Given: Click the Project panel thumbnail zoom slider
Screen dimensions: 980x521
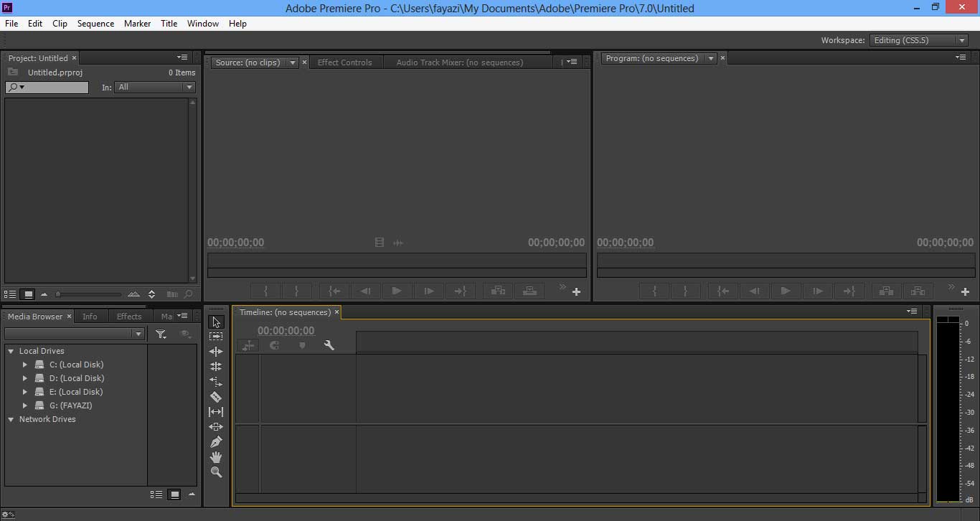Looking at the screenshot, I should [88, 294].
